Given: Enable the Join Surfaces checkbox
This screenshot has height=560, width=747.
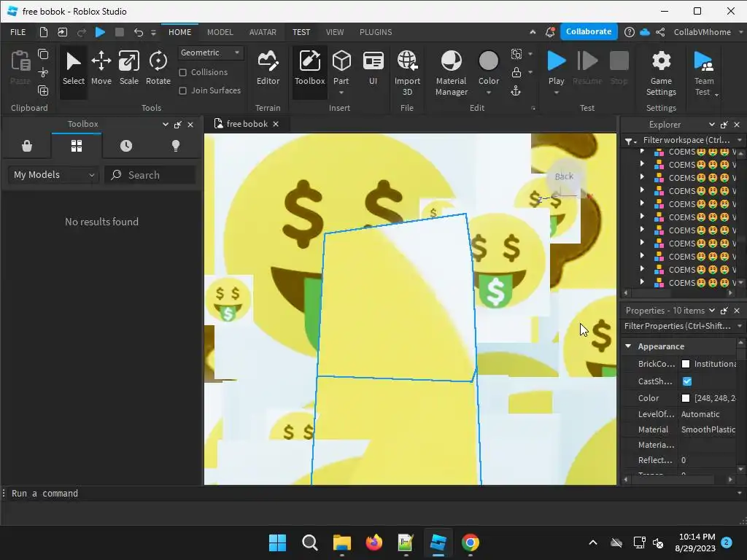Looking at the screenshot, I should [182, 90].
